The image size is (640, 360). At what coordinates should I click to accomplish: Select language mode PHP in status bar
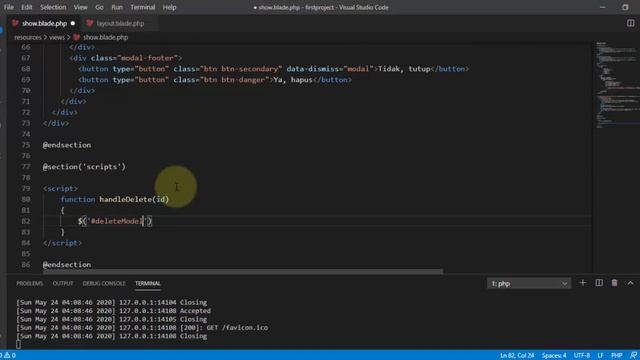pos(617,356)
